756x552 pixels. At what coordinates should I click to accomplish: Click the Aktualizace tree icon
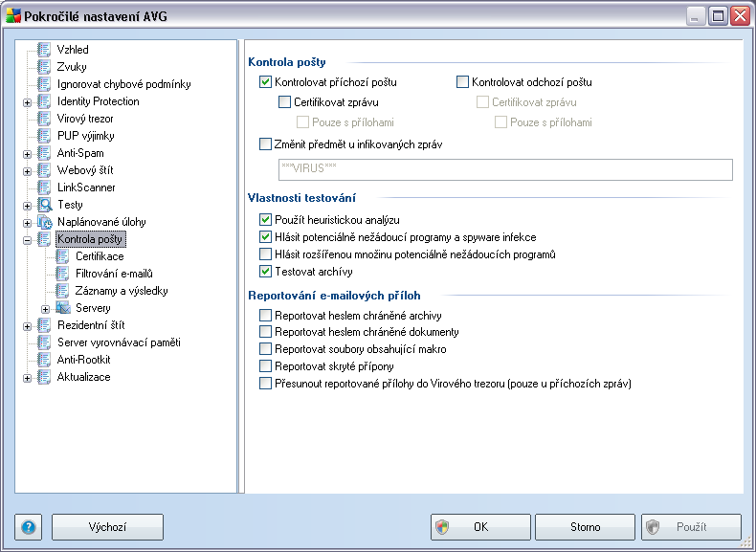pyautogui.click(x=44, y=377)
